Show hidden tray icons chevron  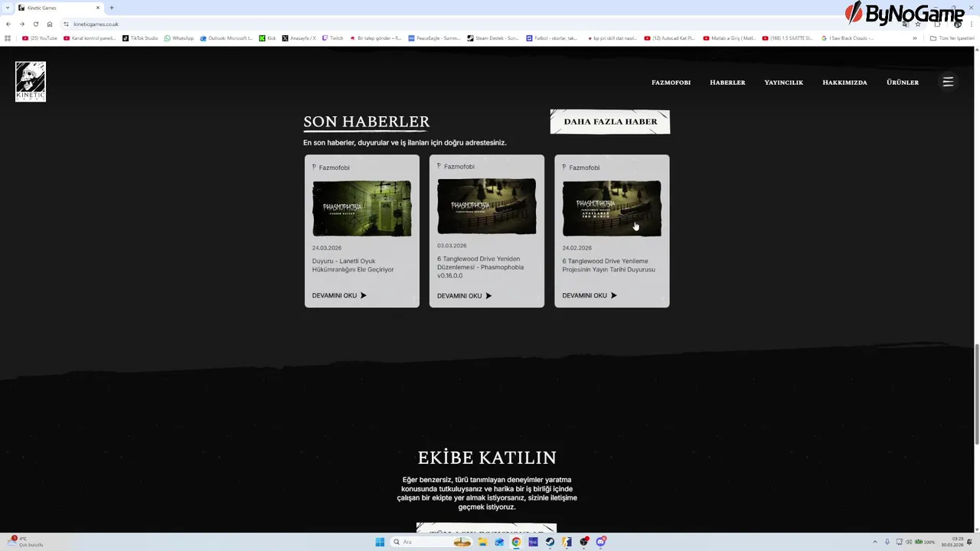[875, 542]
